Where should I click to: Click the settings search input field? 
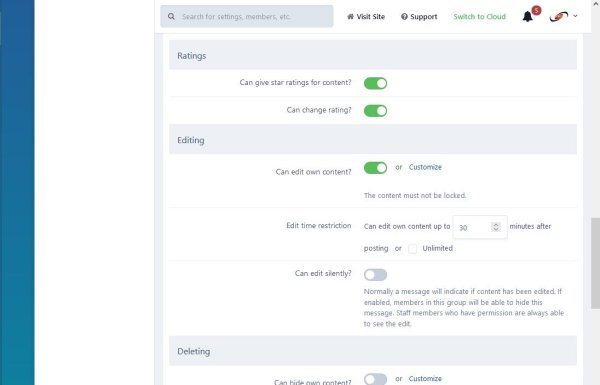pos(247,16)
